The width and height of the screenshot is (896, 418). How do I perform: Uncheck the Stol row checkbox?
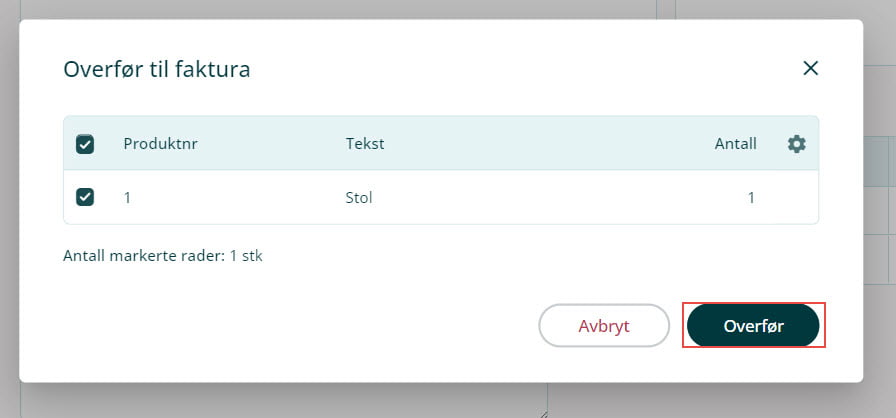click(85, 197)
